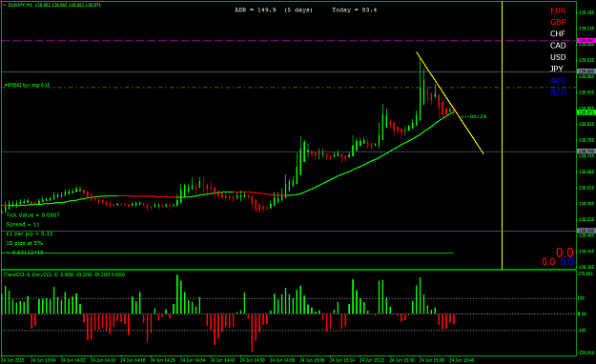This screenshot has height=364, width=596.
Task: Click the £1 per pip = 0.12 label
Action: click(30, 233)
